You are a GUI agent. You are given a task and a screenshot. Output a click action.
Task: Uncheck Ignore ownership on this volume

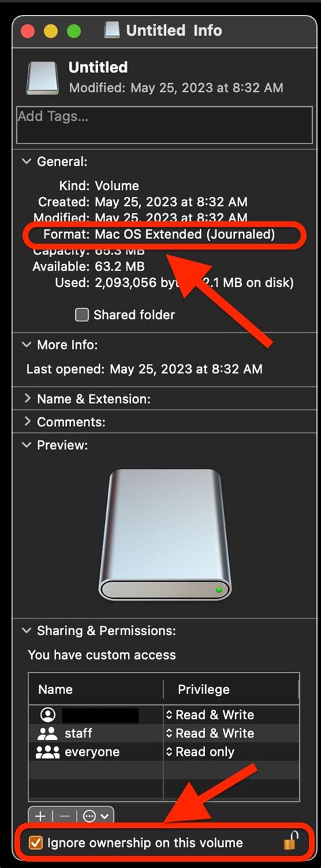tap(36, 843)
